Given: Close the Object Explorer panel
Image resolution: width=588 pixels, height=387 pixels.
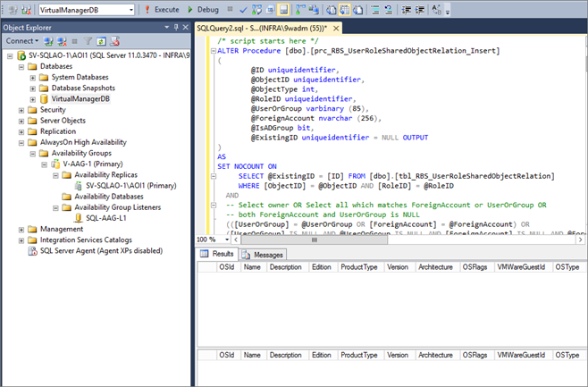Looking at the screenshot, I should coord(185,27).
